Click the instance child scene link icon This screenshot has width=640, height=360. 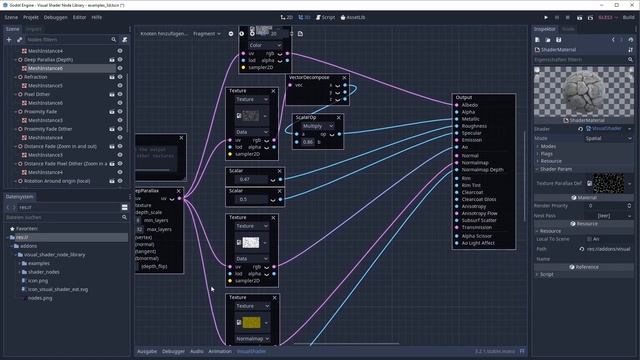pyautogui.click(x=19, y=40)
